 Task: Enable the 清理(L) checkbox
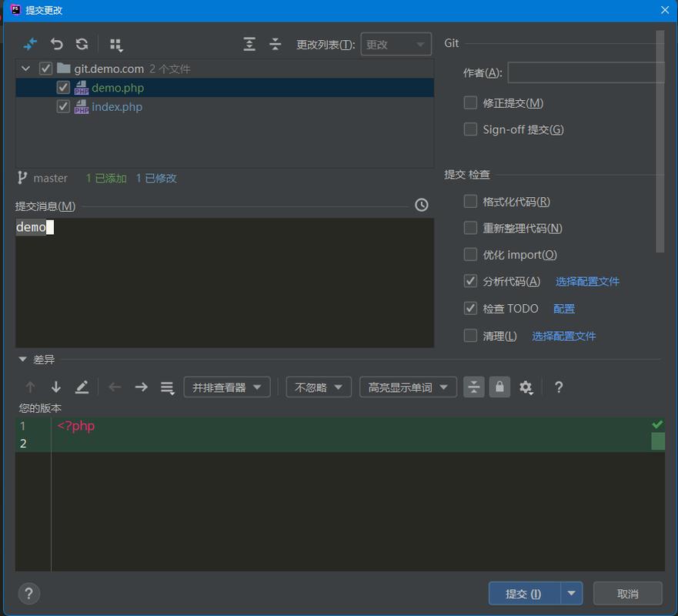(470, 336)
